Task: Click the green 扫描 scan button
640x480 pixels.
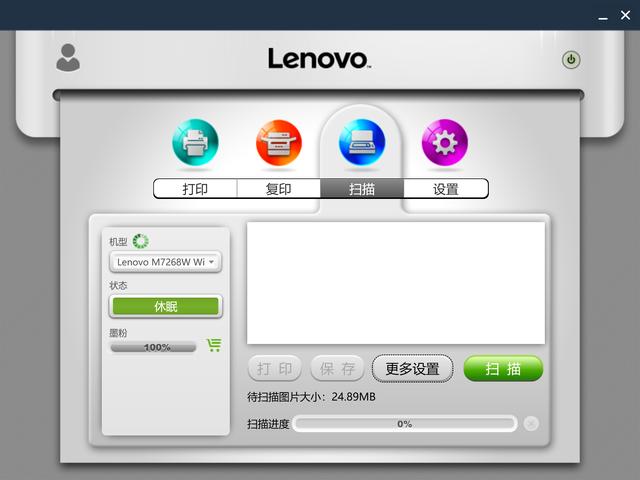Action: 503,369
